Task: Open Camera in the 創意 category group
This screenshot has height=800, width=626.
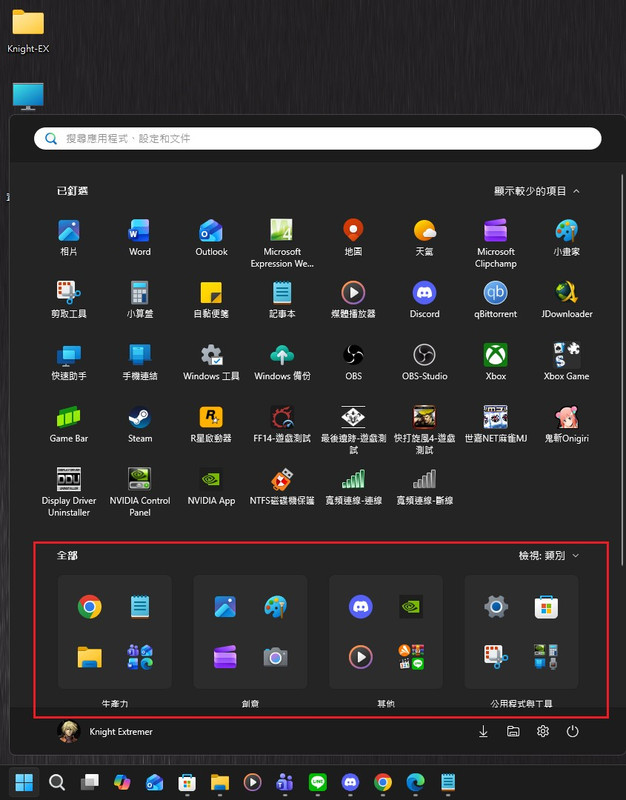Action: pos(276,657)
